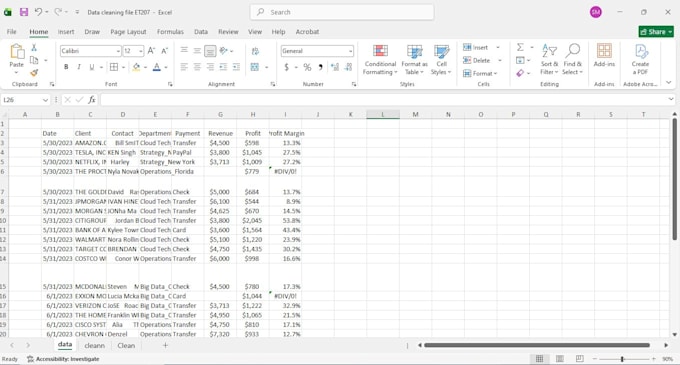Image resolution: width=680 pixels, height=365 pixels.
Task: Decrease decimal places
Action: (x=348, y=67)
